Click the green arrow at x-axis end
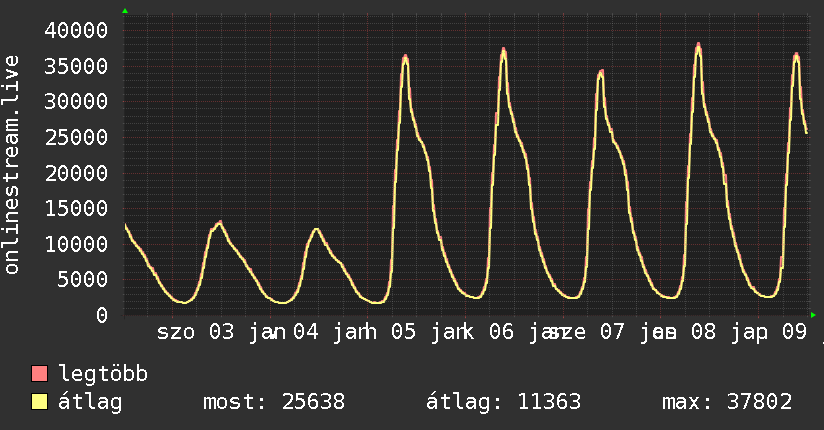Screen dimensions: 824x430 (813, 315)
